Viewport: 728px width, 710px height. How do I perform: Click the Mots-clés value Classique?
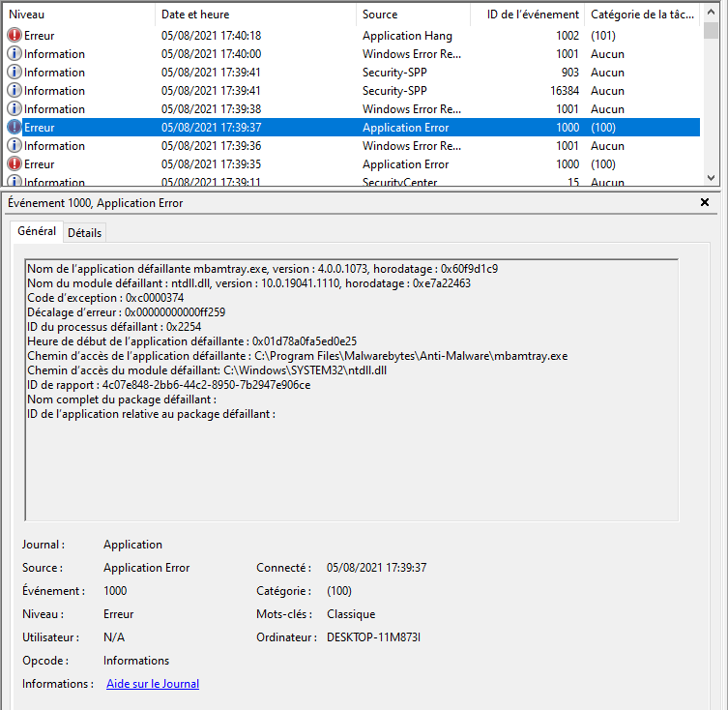pos(351,614)
